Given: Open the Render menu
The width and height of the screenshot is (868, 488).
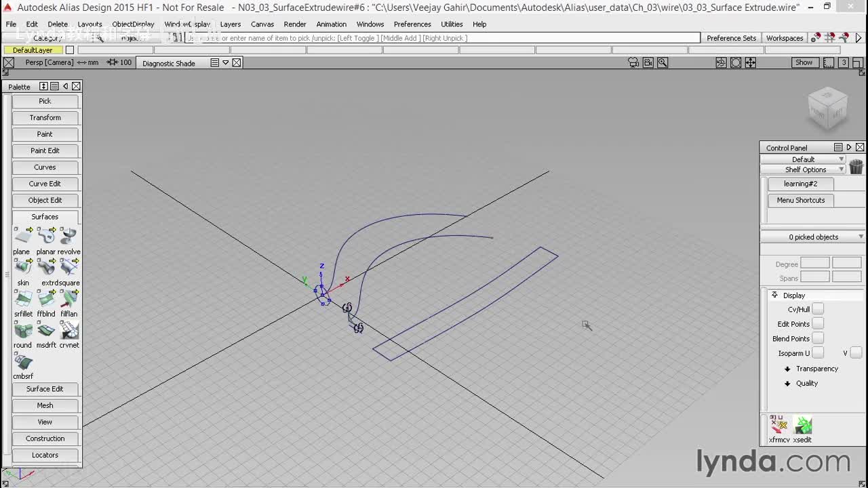Looking at the screenshot, I should 295,24.
